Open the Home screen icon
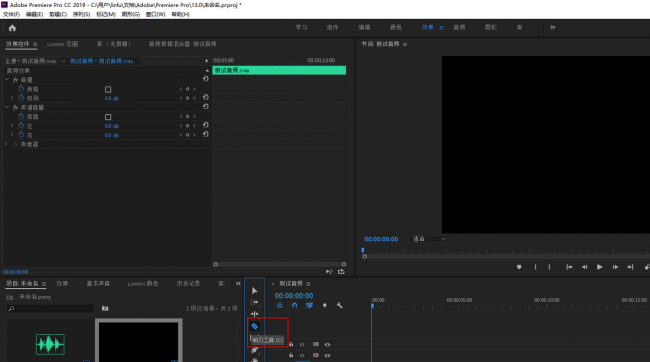650x362 pixels. point(12,28)
